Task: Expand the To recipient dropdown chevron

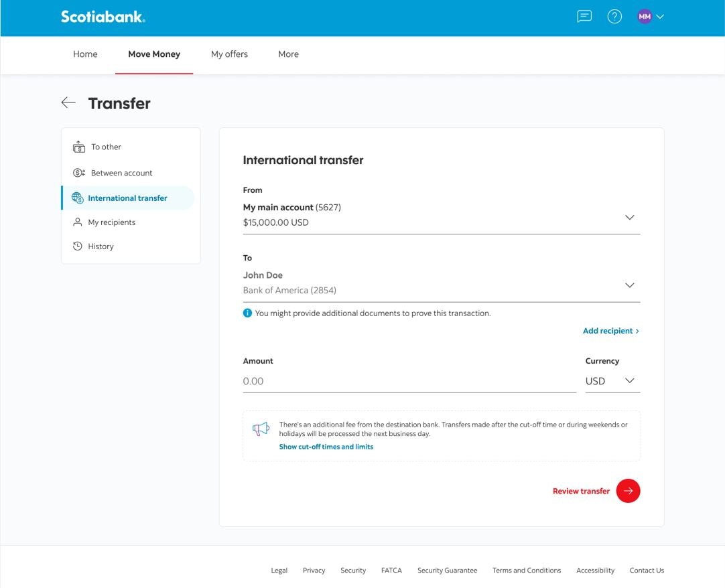Action: (x=630, y=285)
